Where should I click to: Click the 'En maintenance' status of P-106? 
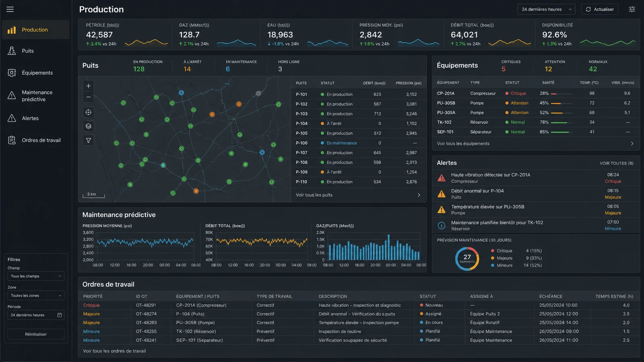(342, 143)
